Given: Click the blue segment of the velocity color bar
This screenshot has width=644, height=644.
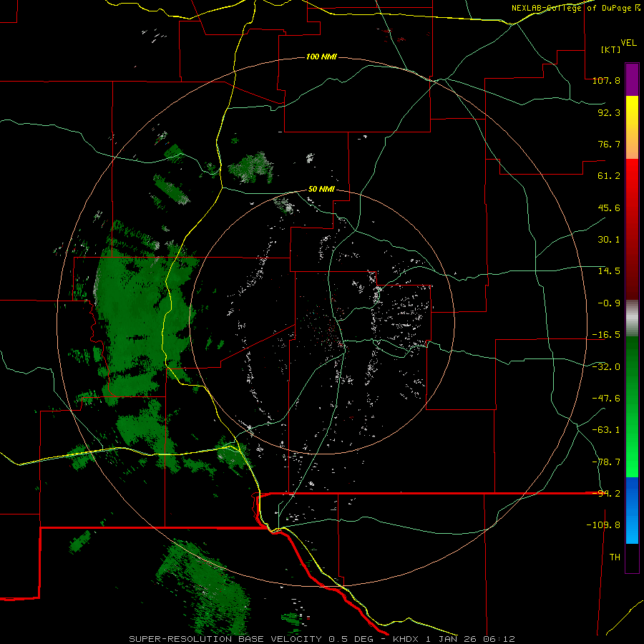Looking at the screenshot, I should click(632, 510).
